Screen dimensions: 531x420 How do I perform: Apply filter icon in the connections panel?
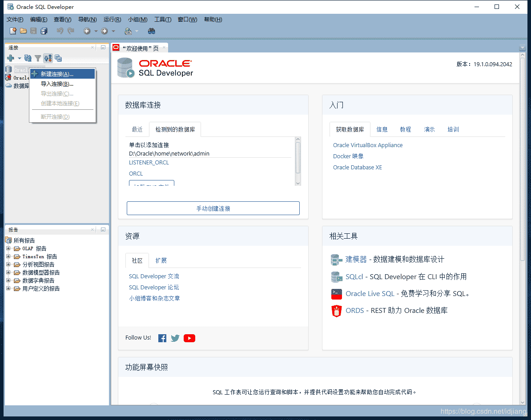[x=38, y=58]
